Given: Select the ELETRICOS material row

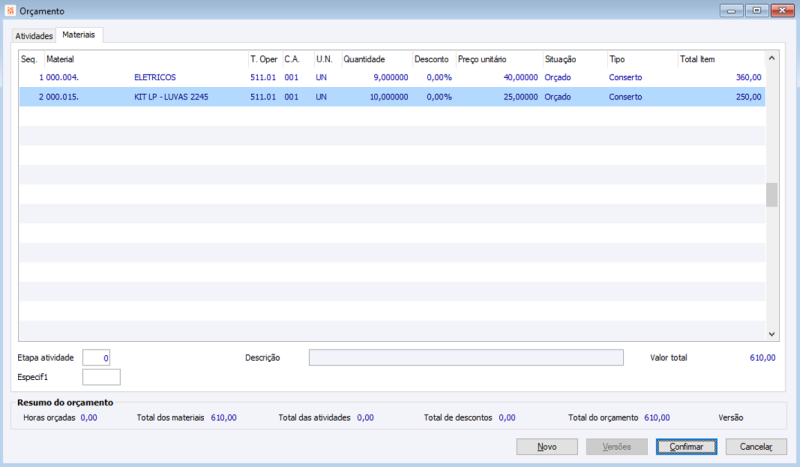Looking at the screenshot, I should (392, 78).
